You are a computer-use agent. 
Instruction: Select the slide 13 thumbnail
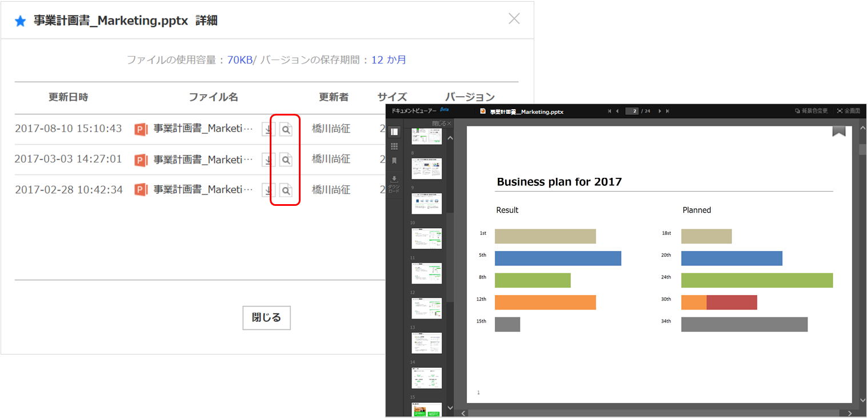[x=426, y=343]
